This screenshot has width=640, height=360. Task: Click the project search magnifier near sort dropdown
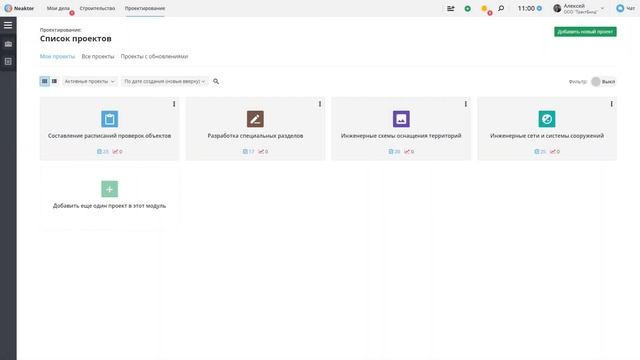click(216, 82)
